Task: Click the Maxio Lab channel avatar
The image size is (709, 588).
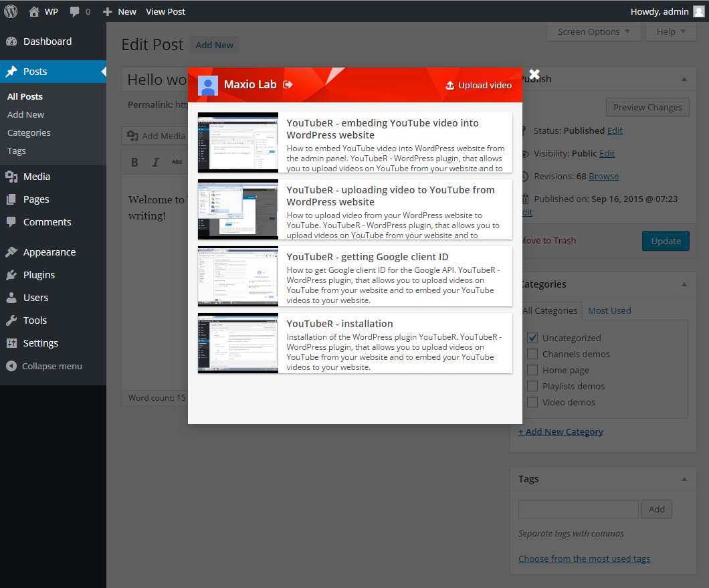Action: coord(208,86)
